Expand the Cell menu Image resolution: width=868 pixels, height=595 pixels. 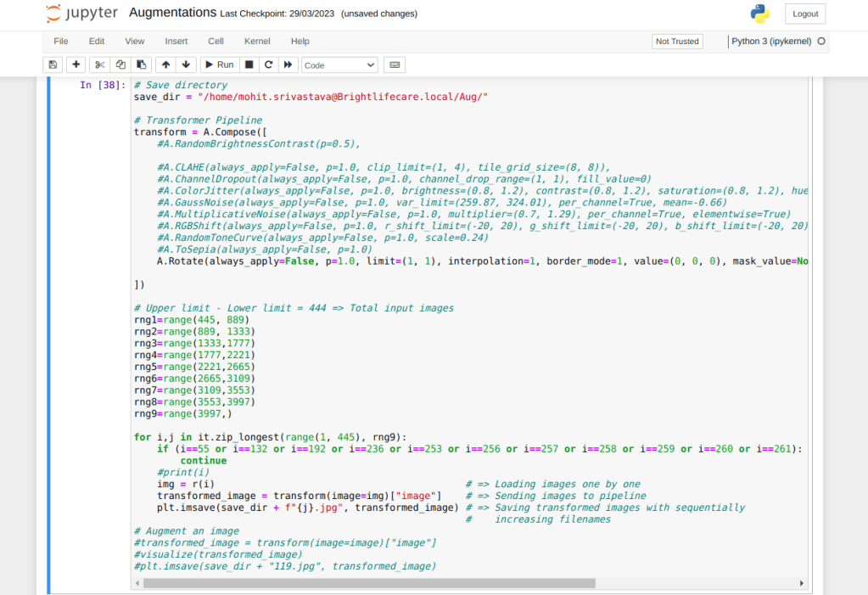coord(216,41)
